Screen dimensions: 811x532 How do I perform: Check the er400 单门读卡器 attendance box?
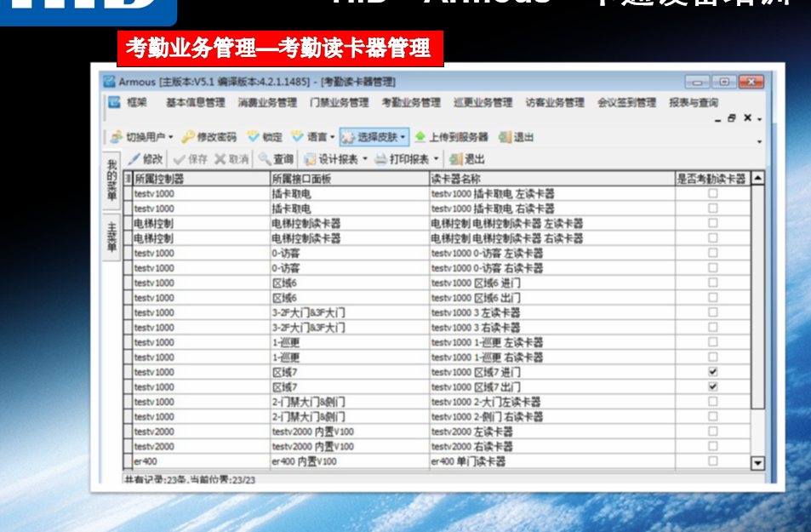coord(713,460)
